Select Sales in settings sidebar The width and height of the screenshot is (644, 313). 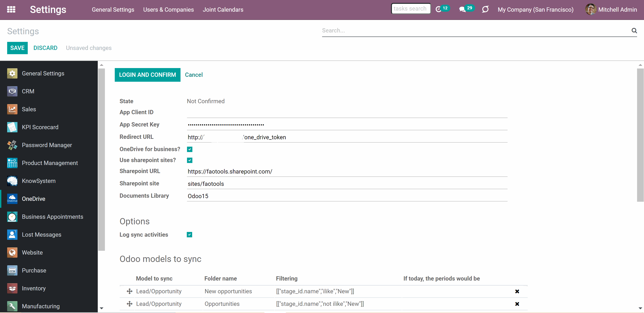[49, 109]
